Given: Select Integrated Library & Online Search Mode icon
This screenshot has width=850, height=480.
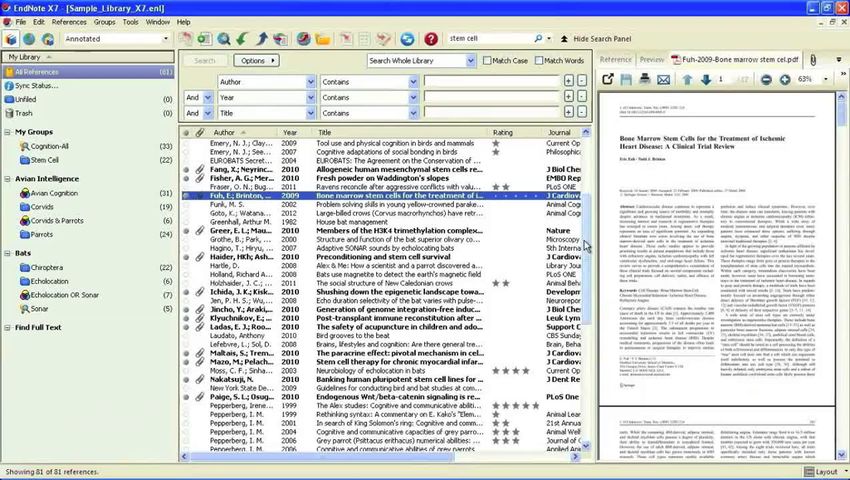Looking at the screenshot, I should [48, 39].
